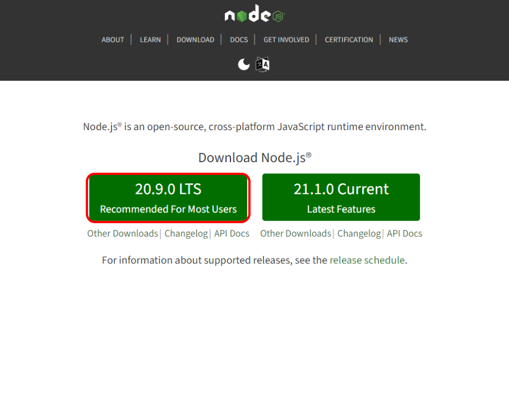509x420 pixels.
Task: Click the open-source JavaScript runtime description text
Action: 255,127
